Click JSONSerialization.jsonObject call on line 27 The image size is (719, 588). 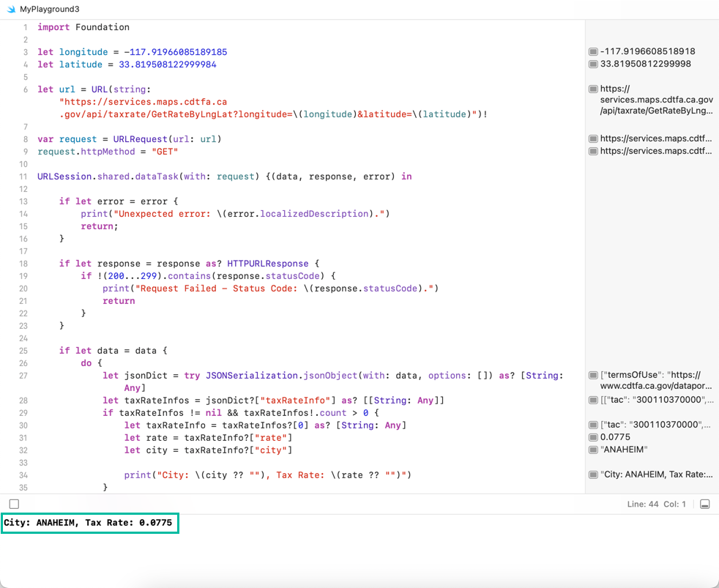(282, 376)
